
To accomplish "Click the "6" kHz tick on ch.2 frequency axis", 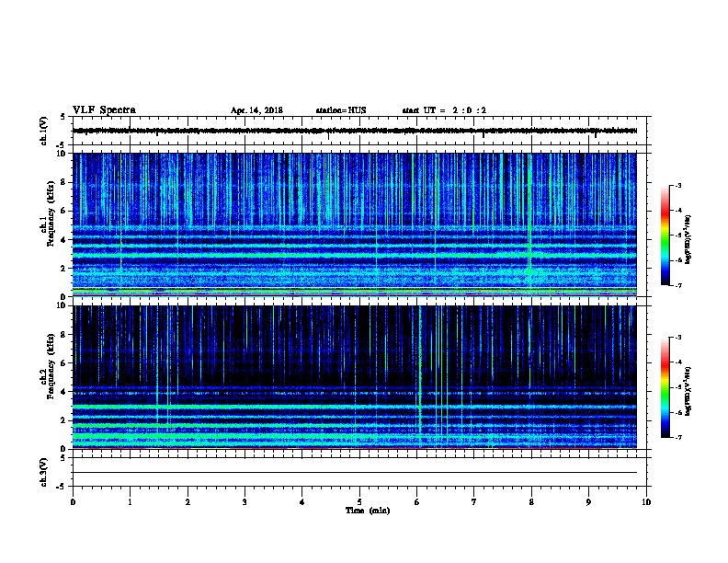I will click(64, 362).
